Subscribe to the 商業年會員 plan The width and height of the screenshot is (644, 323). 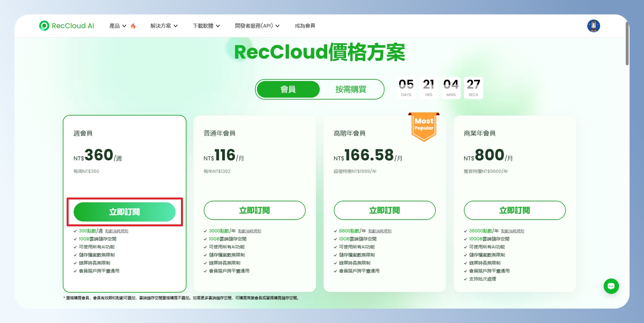[x=515, y=210]
